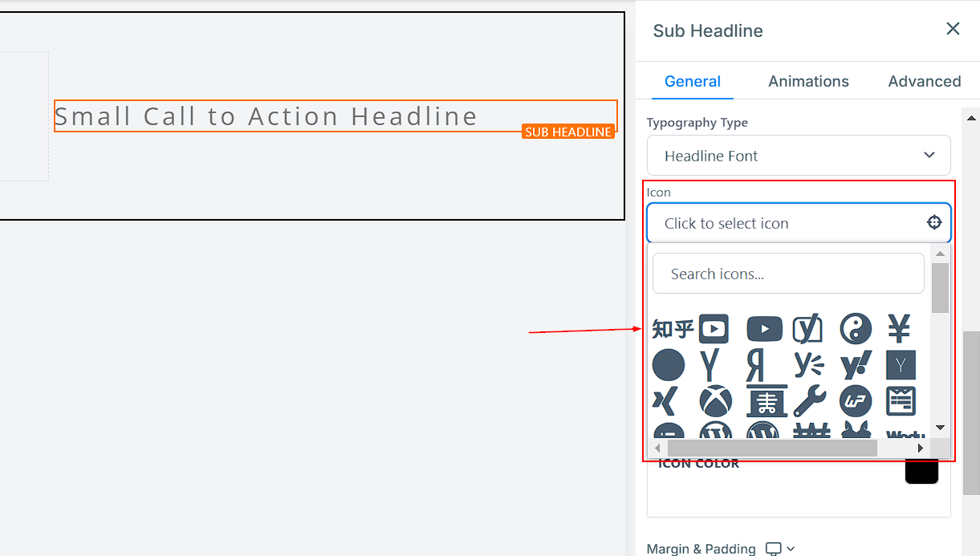This screenshot has height=556, width=980.
Task: Click the Sub Headline panel title
Action: coord(708,30)
